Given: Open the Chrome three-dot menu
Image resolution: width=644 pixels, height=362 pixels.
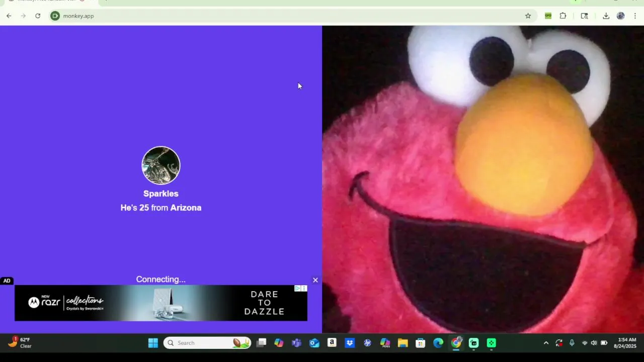Looking at the screenshot, I should (x=635, y=16).
